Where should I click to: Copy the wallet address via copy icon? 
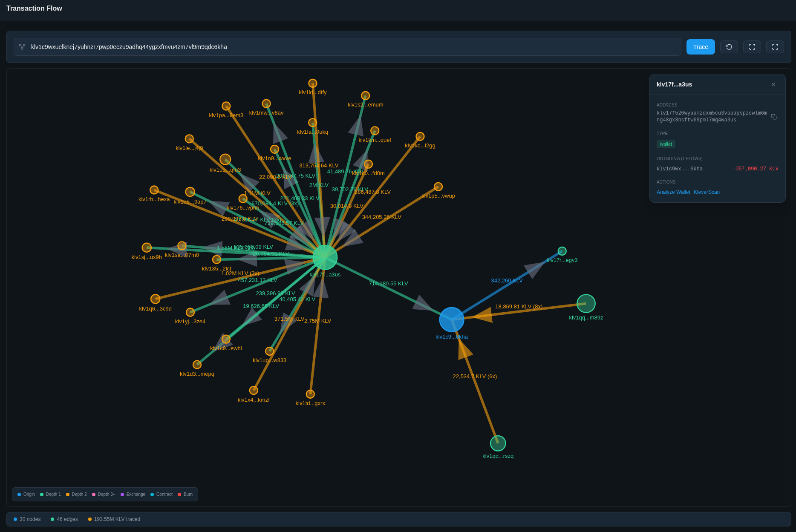[x=774, y=117]
